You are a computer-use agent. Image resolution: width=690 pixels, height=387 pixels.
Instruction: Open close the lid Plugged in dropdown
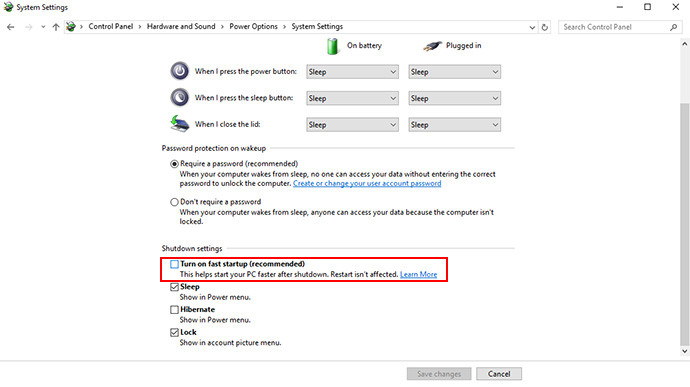pos(455,125)
